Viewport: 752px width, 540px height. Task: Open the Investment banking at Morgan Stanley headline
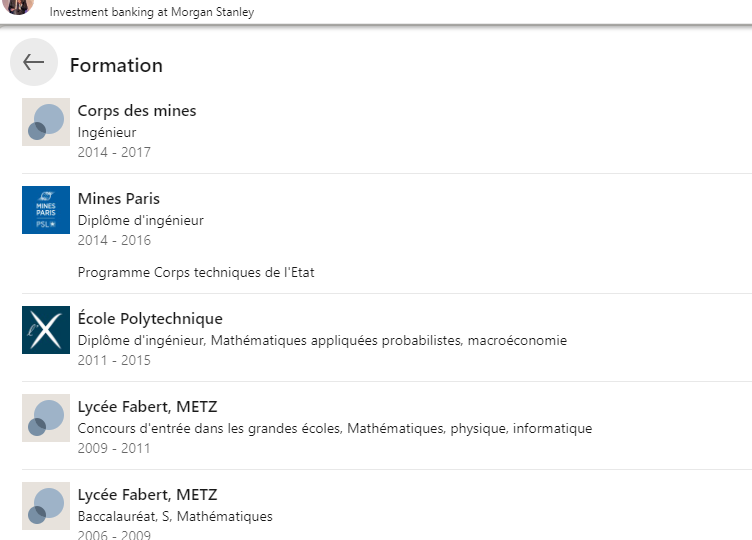click(152, 12)
